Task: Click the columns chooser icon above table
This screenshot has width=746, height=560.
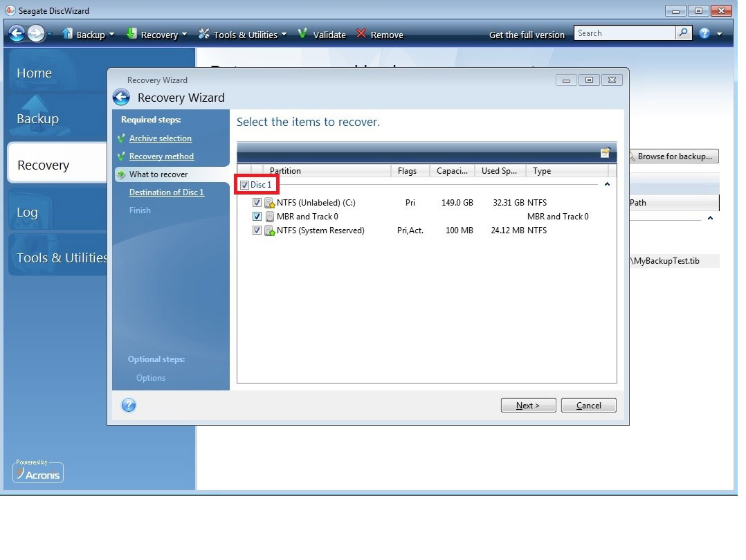Action: click(605, 152)
